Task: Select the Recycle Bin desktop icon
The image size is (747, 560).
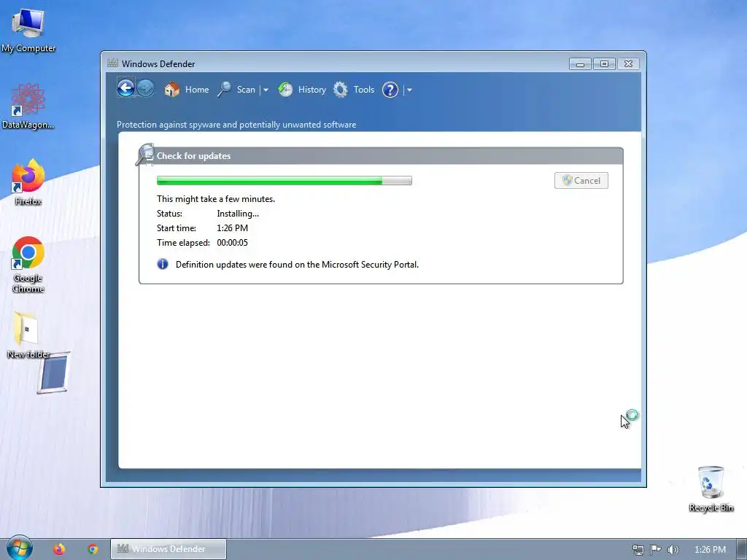Action: pyautogui.click(x=711, y=489)
